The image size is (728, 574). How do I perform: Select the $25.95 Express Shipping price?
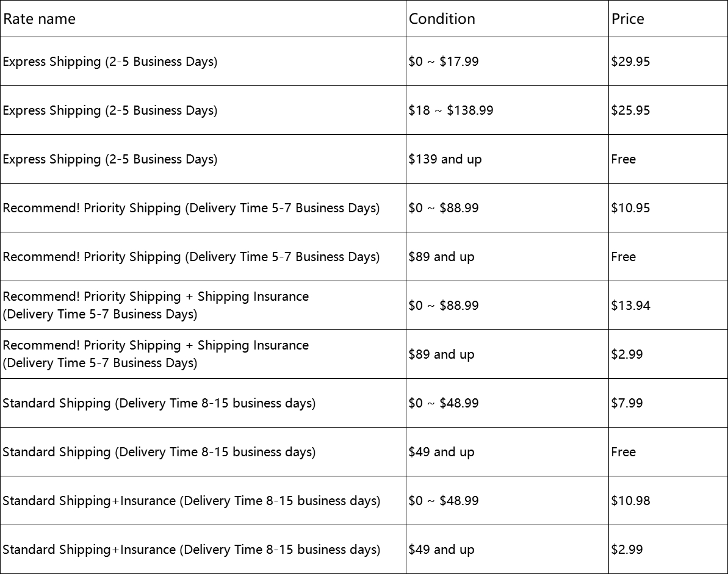630,110
